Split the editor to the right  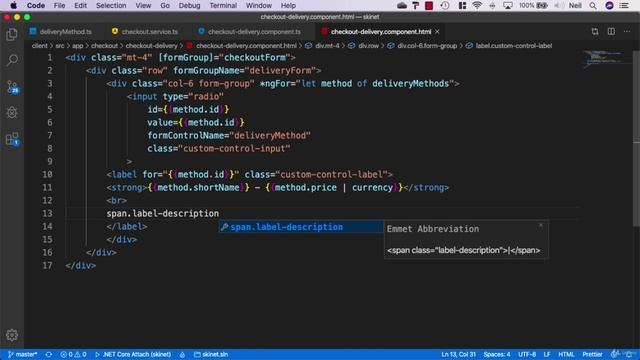[x=611, y=31]
